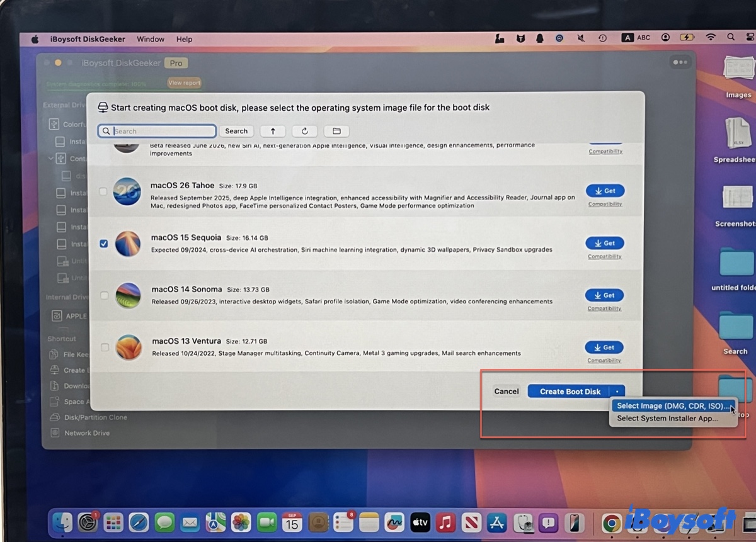Screen dimensions: 756x542
Task: Choose Select System Installer App...
Action: [x=667, y=418]
